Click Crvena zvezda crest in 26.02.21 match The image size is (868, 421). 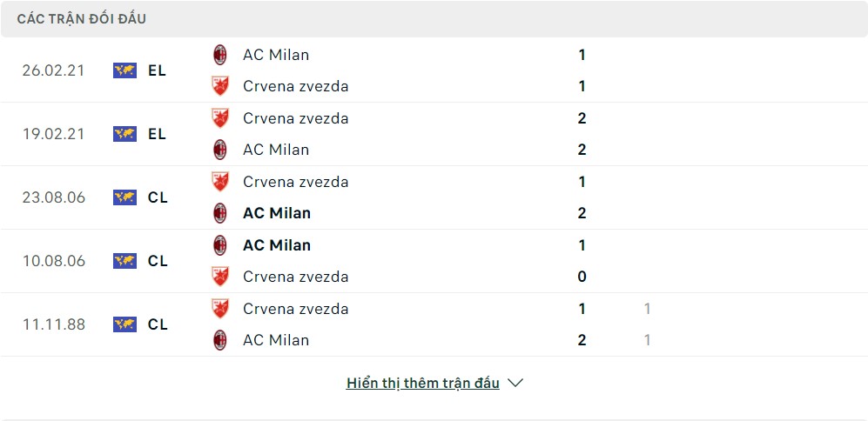pyautogui.click(x=220, y=86)
